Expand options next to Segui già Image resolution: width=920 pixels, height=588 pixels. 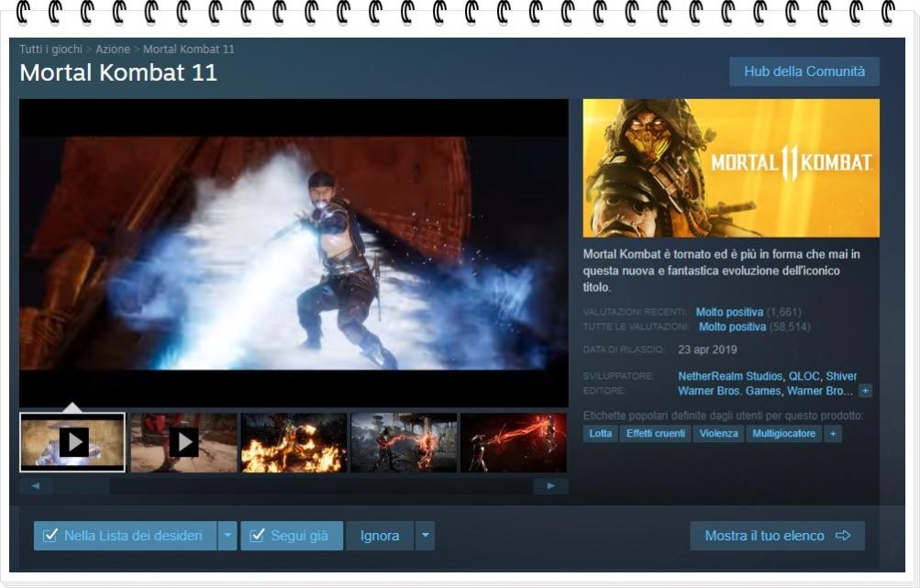tap(424, 535)
